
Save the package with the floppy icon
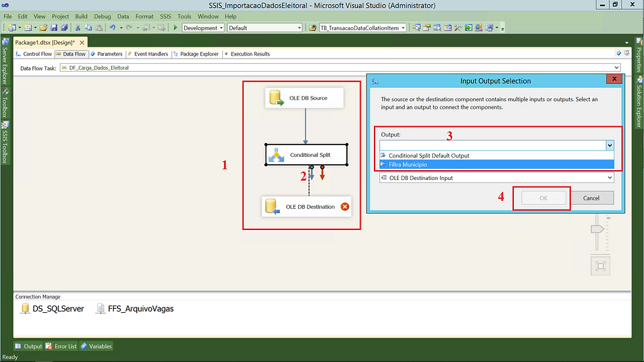(x=54, y=28)
